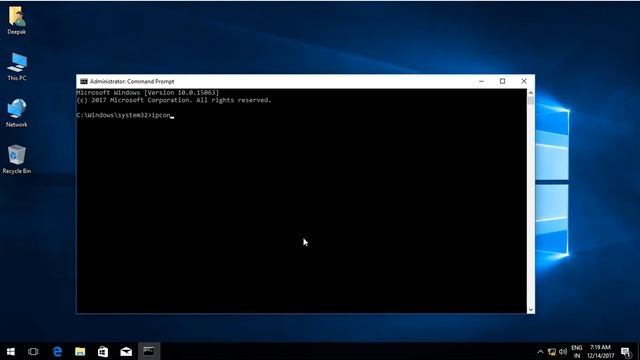Open the Command Prompt system menu icon
The image size is (640, 360).
[x=84, y=82]
